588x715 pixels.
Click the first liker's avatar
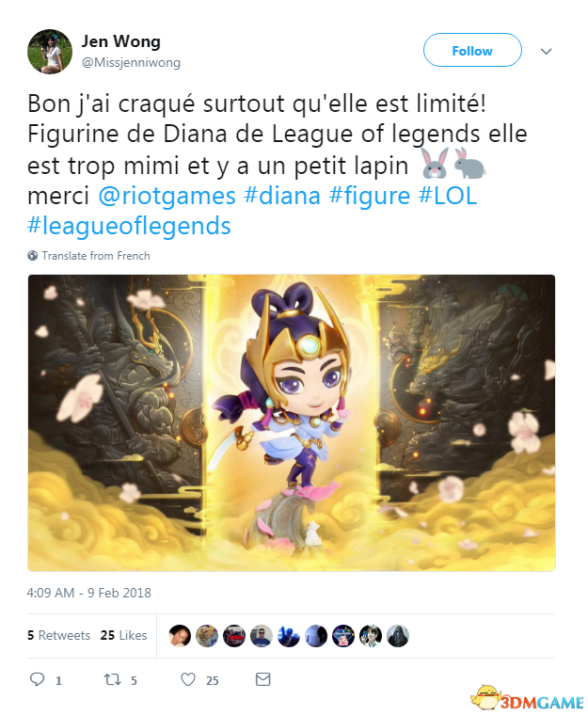point(180,636)
